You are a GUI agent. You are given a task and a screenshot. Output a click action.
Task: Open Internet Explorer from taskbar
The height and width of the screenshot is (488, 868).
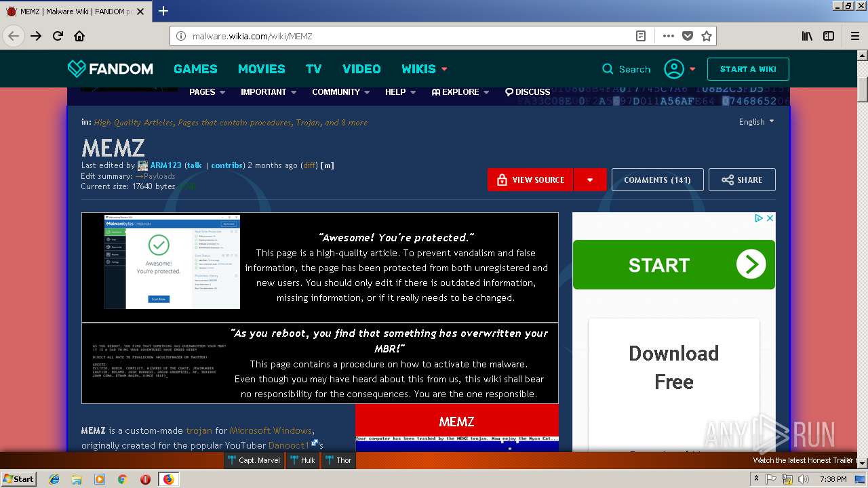54,479
